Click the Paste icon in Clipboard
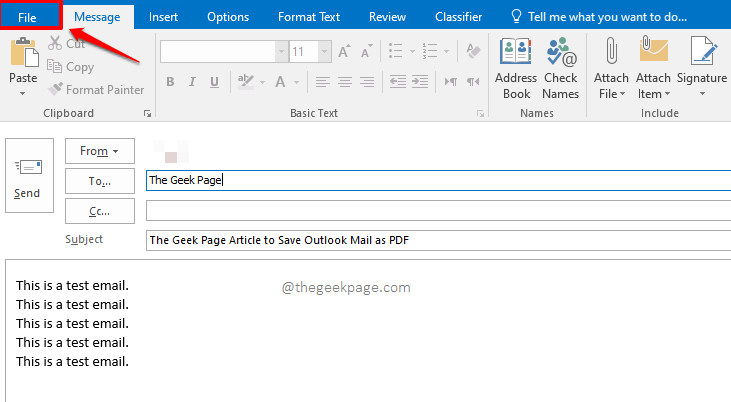The width and height of the screenshot is (731, 402). [22, 55]
